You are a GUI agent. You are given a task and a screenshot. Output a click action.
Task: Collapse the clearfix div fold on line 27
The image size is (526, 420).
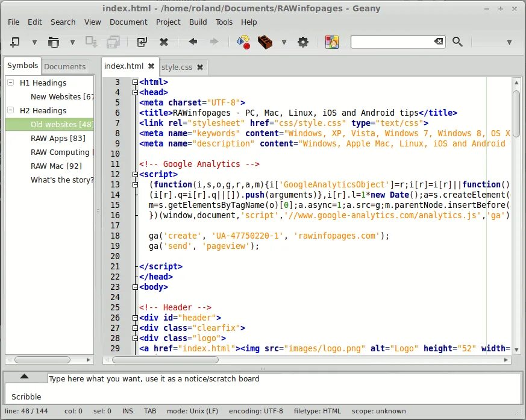point(135,328)
